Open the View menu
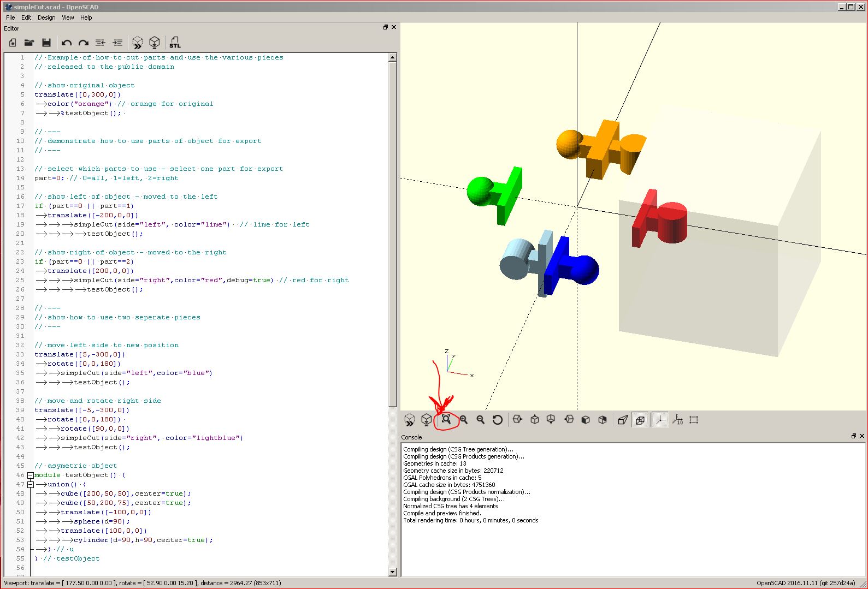This screenshot has width=868, height=589. [x=68, y=17]
